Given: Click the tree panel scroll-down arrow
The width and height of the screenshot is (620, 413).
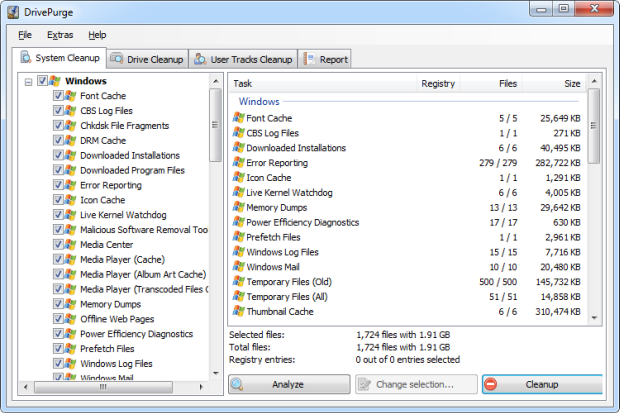Looking at the screenshot, I should click(x=215, y=373).
